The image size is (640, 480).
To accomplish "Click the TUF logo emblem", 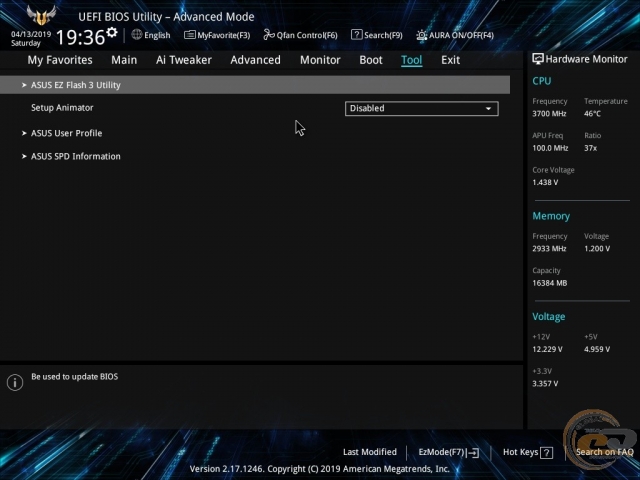I will [41, 16].
